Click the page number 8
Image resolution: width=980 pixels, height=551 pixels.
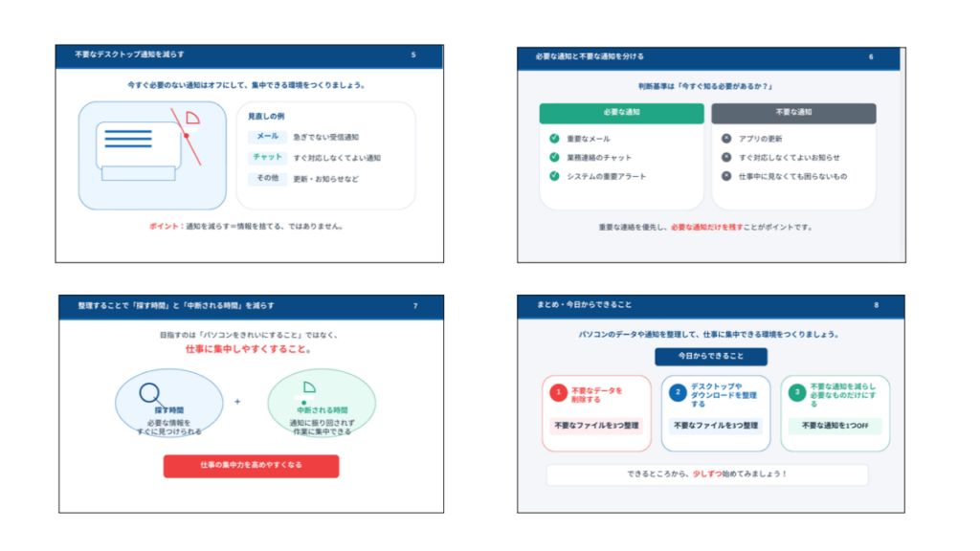coord(877,305)
